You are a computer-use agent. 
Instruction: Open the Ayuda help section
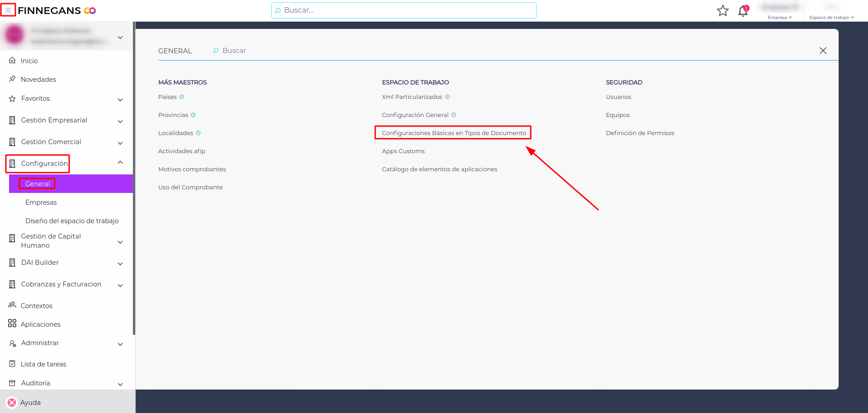click(30, 403)
